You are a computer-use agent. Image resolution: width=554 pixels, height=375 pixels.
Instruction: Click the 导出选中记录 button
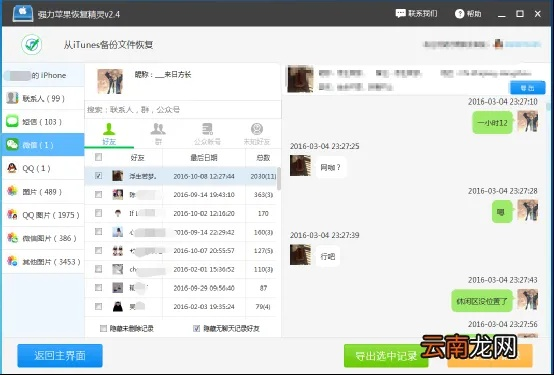click(386, 356)
